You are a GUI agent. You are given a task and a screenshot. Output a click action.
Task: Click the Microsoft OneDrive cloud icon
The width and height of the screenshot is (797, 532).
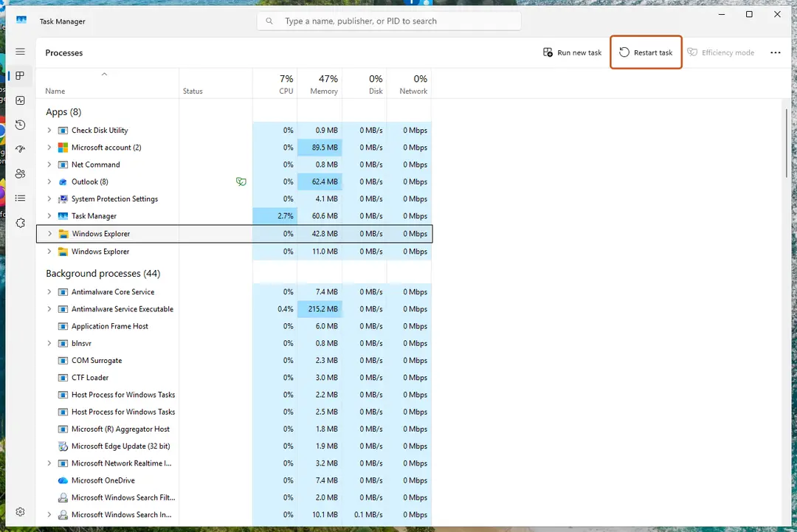pyautogui.click(x=63, y=480)
